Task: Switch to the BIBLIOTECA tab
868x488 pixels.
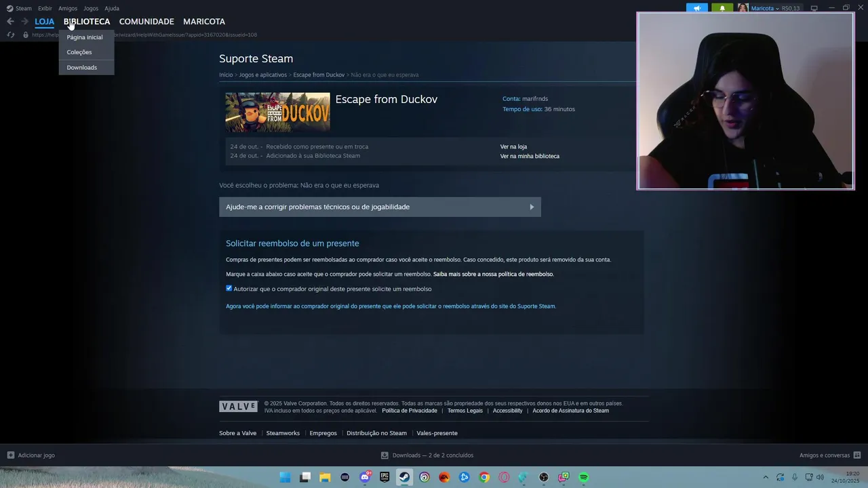Action: tap(87, 22)
